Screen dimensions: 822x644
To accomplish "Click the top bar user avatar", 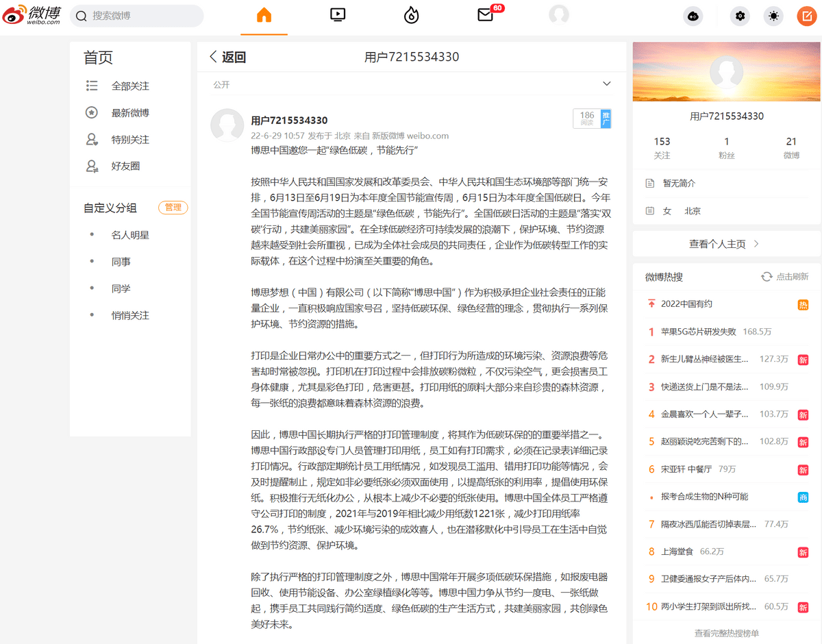I will pos(559,15).
